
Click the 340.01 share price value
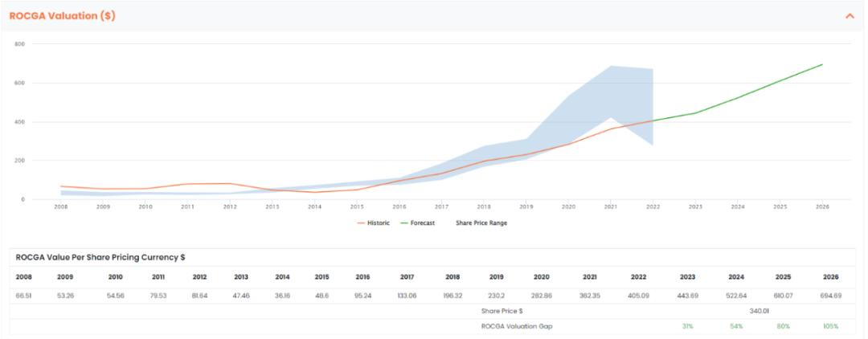coord(759,311)
